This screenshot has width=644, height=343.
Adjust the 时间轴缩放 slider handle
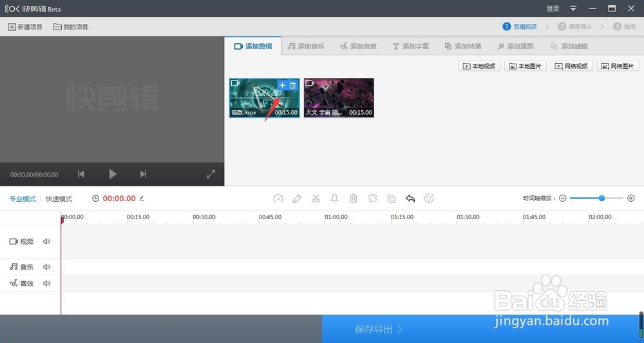tap(601, 198)
